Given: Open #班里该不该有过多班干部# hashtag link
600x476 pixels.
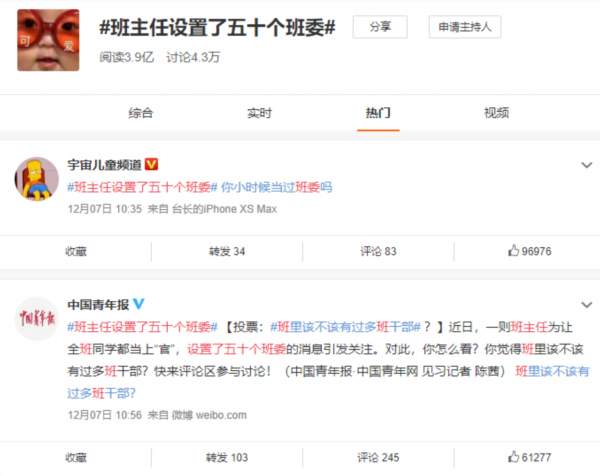Looking at the screenshot, I should (x=346, y=327).
